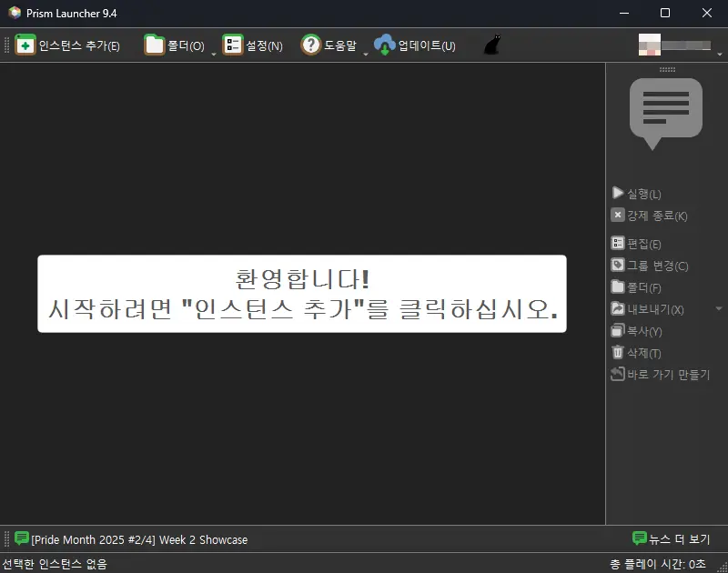Close the Prism Launcher window
This screenshot has width=728, height=573.
click(x=707, y=13)
